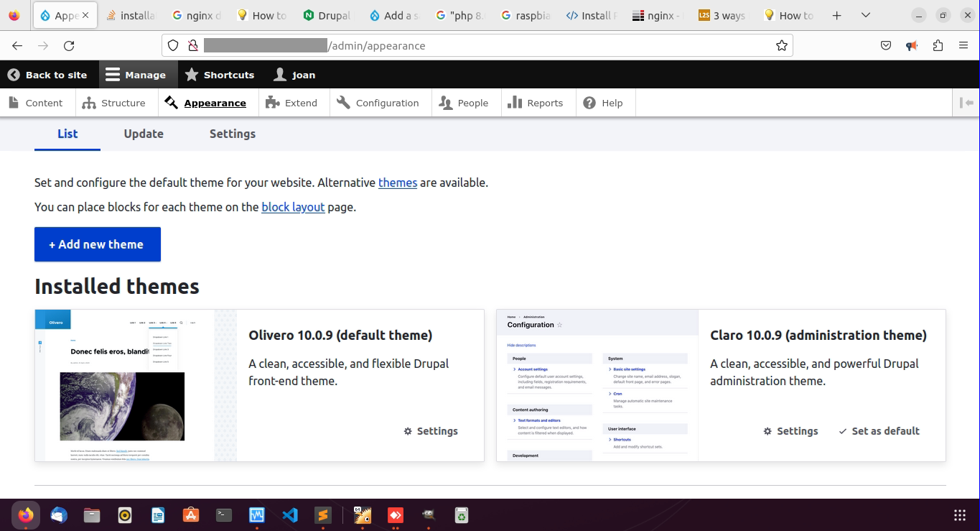The width and height of the screenshot is (980, 531).
Task: Open the Firefox view icon
Action: [14, 15]
